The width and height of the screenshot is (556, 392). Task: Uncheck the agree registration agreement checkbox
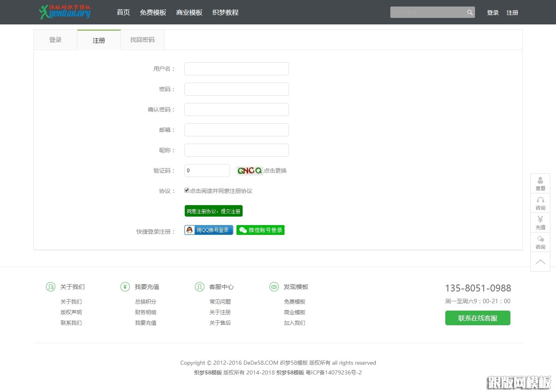click(186, 190)
